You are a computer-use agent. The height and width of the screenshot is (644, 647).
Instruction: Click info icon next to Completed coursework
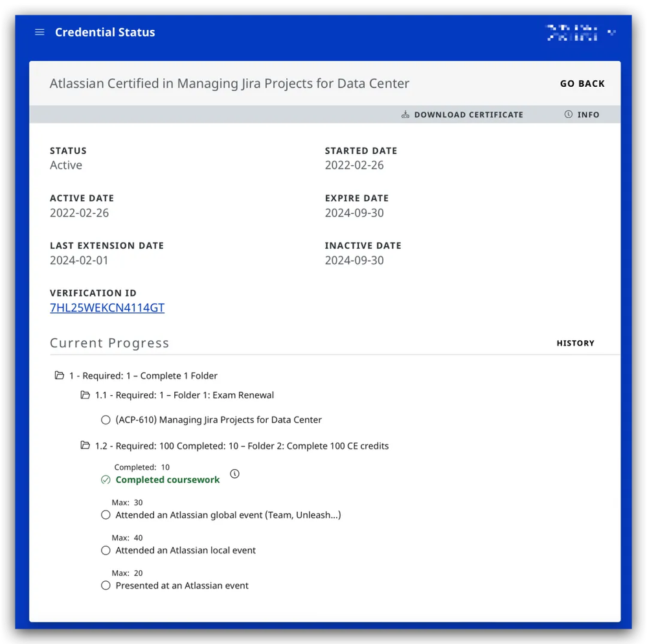coord(234,474)
